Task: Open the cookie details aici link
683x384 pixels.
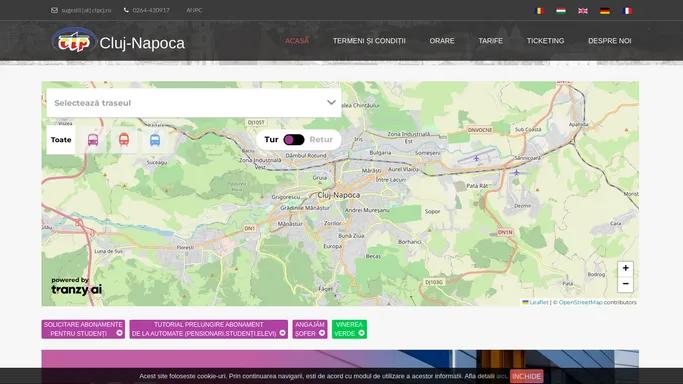Action: 502,376
